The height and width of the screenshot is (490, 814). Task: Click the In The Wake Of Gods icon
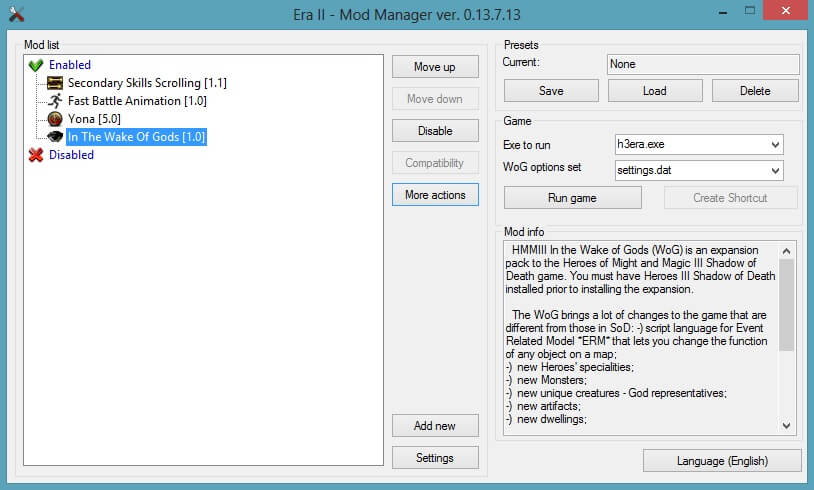click(x=55, y=137)
